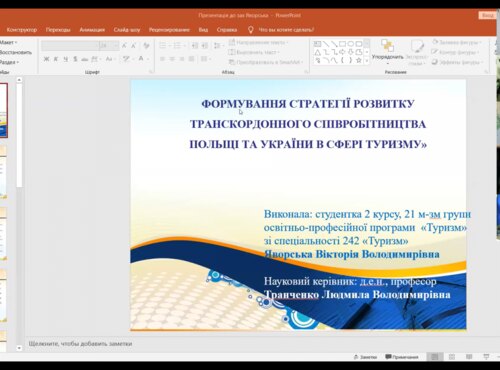
Task: Open Font dialog launcher in Шрифт group
Action: pos(151,71)
